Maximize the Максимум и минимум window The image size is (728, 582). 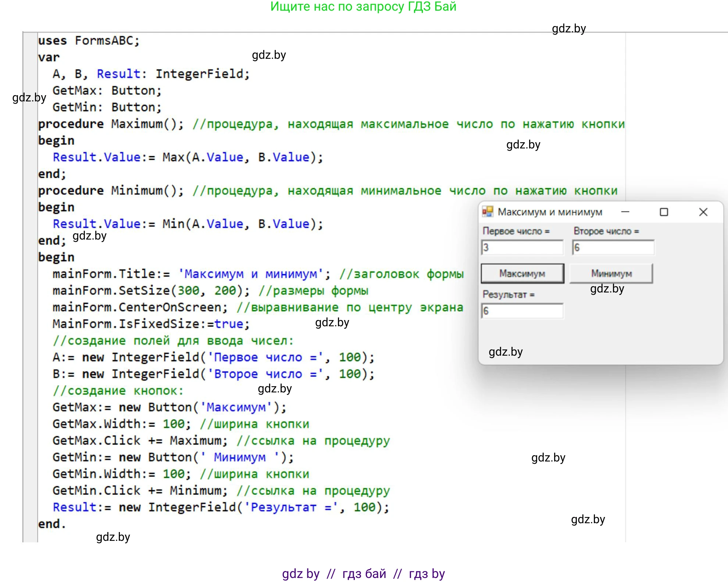point(664,212)
